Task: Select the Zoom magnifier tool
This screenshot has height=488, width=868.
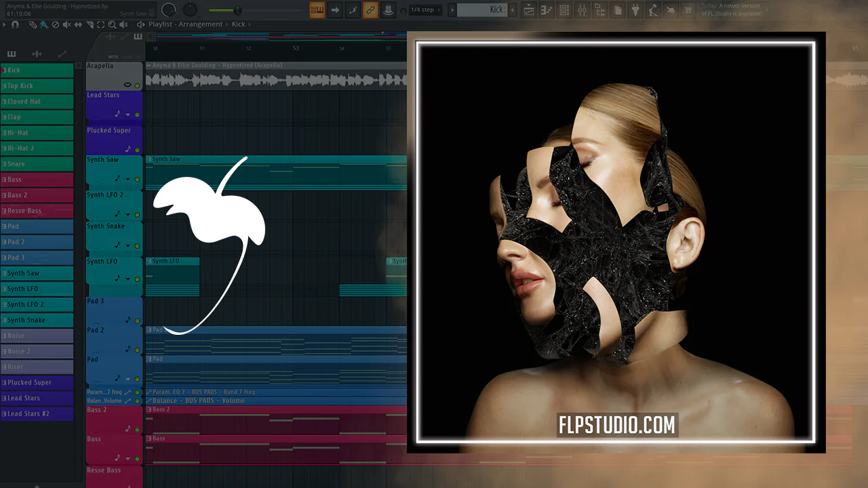Action: coord(113,24)
